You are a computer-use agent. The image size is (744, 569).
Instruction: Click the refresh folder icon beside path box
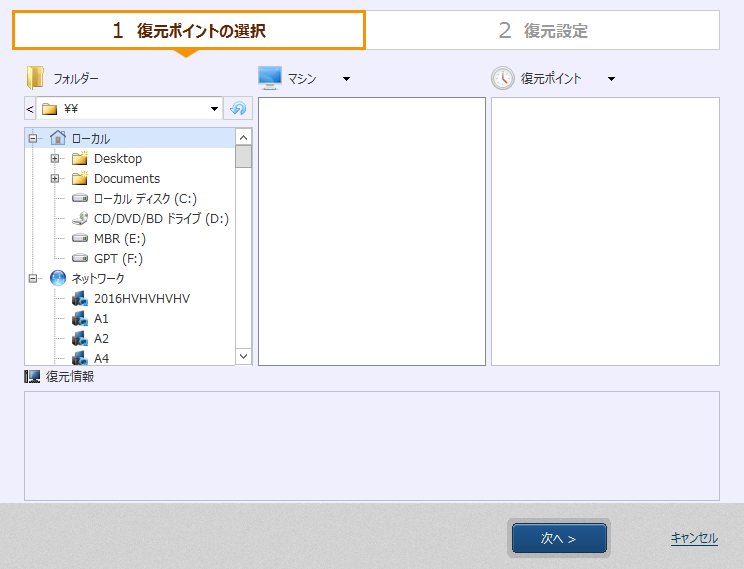click(x=238, y=108)
